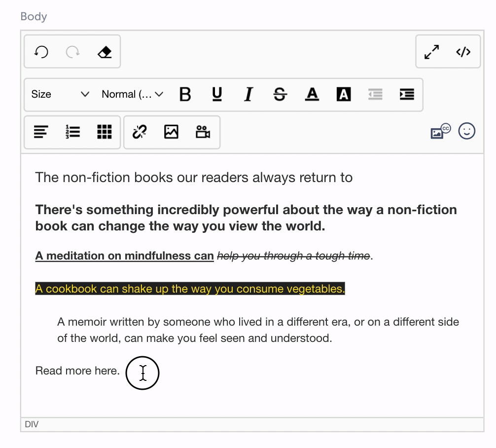
Task: Expand editor to full screen
Action: pyautogui.click(x=432, y=52)
